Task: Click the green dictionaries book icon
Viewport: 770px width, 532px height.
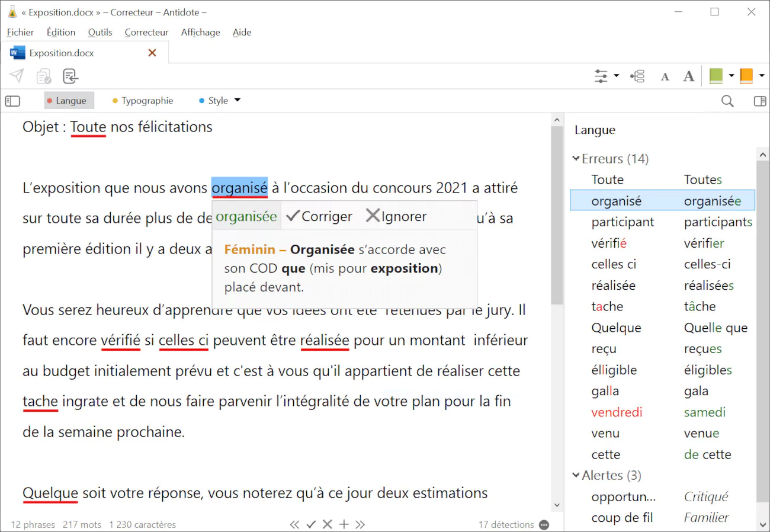Action: [716, 76]
